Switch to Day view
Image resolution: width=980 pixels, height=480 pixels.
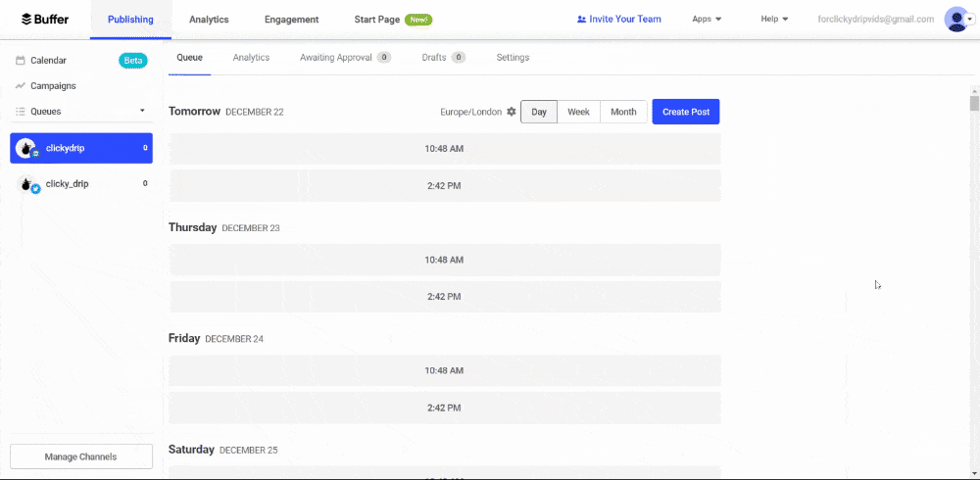coord(539,112)
